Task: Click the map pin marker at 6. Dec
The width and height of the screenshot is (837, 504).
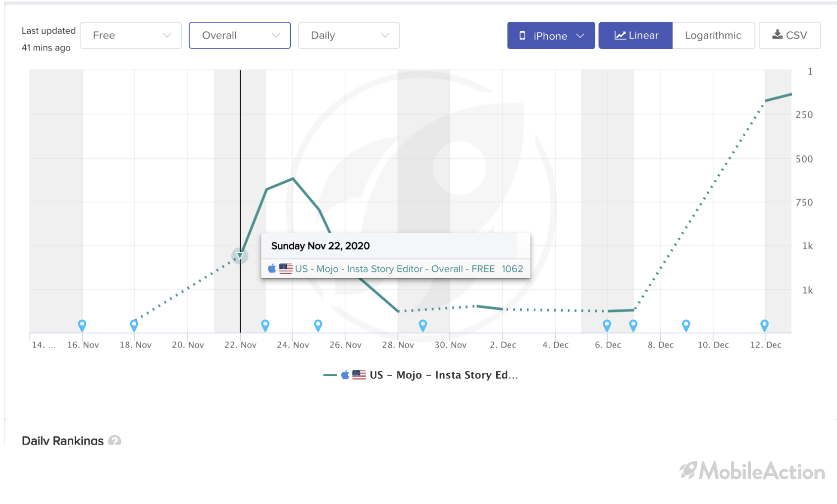Action: pos(607,325)
